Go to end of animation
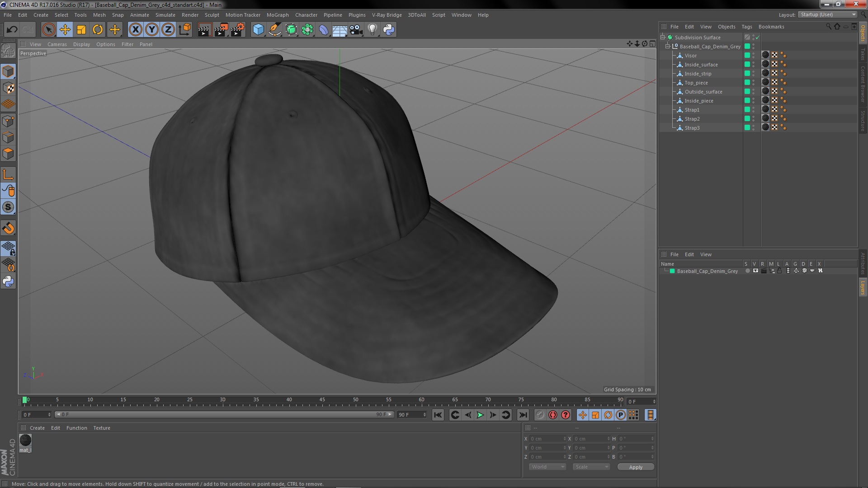 [523, 415]
